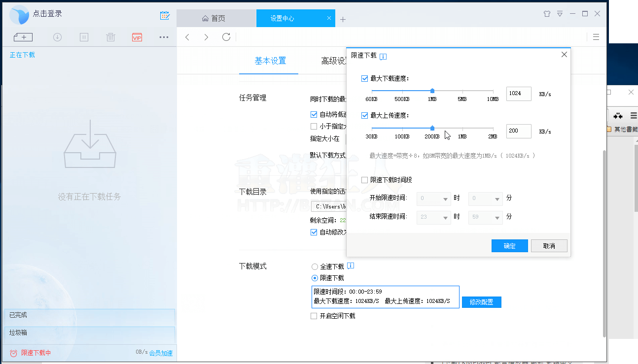Image resolution: width=638 pixels, height=364 pixels.
Task: Open the hamburger menu icon
Action: (596, 37)
